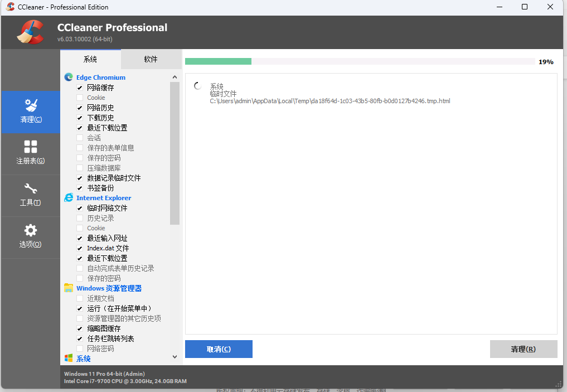567x392 pixels.
Task: Select the Windows 资源管理器 group header
Action: coord(109,288)
